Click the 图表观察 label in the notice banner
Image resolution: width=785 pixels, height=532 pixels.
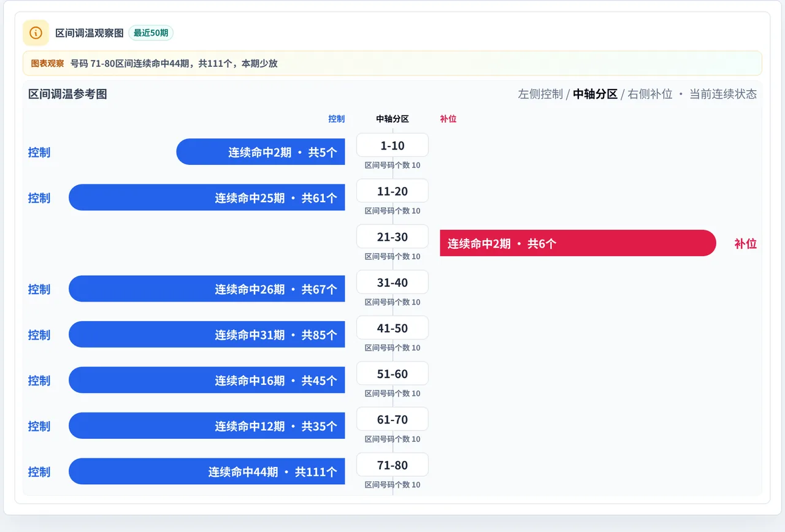[x=48, y=63]
